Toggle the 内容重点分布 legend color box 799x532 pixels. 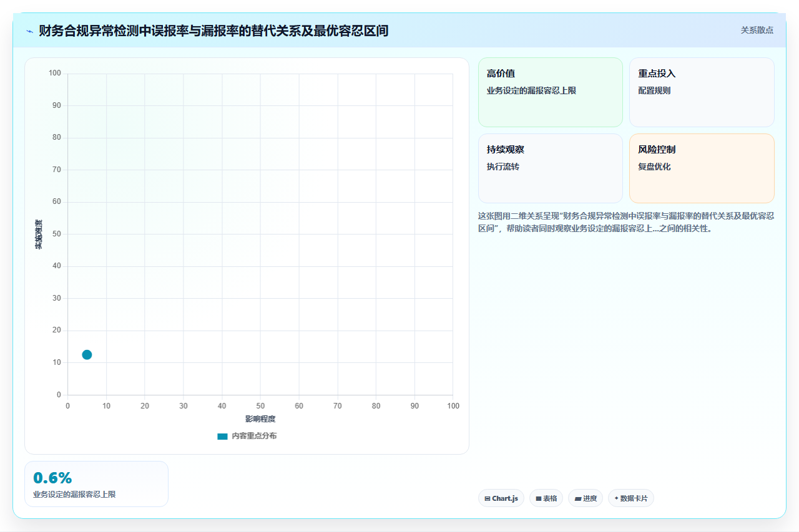coord(222,437)
